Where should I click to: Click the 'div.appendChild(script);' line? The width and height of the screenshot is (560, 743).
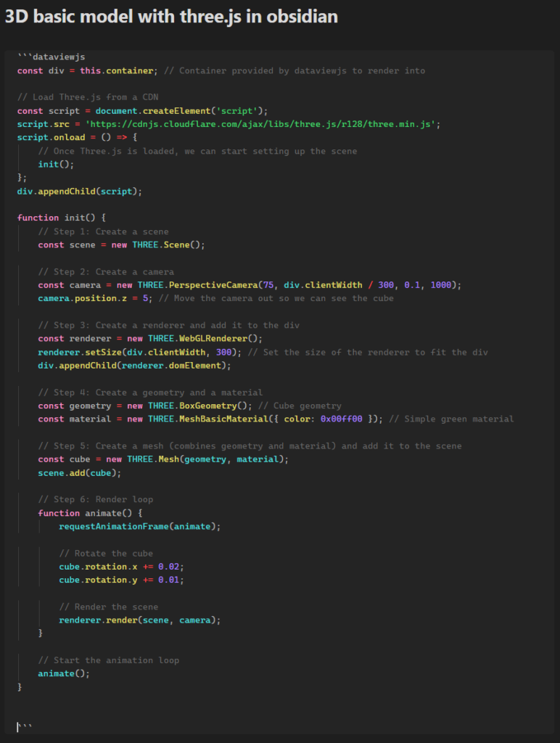(80, 192)
